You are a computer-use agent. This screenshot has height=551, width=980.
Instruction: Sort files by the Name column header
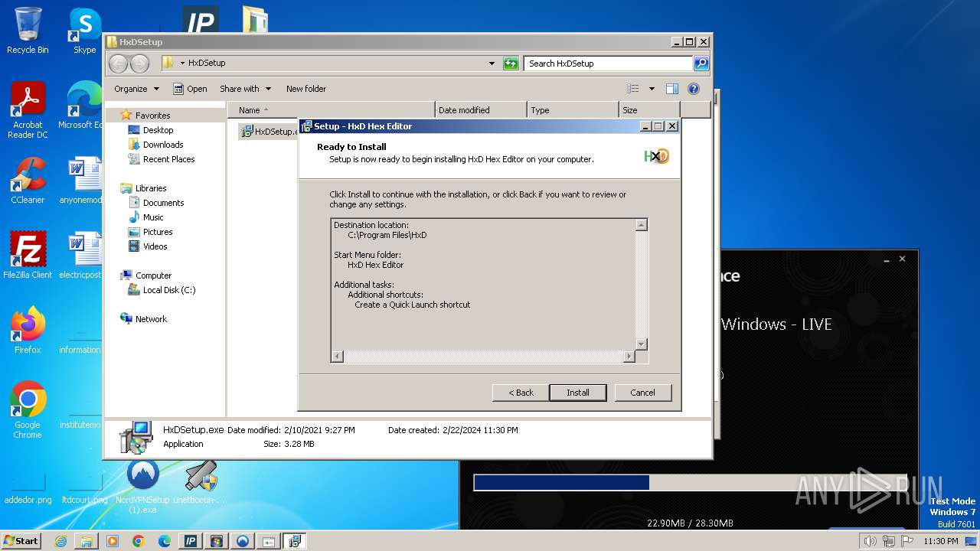coord(331,110)
